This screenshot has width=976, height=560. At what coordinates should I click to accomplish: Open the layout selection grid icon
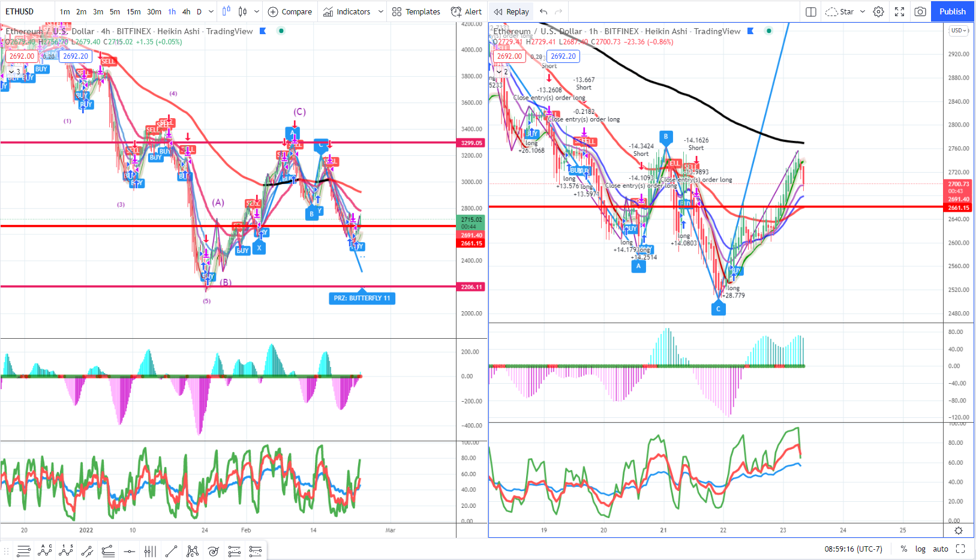tap(810, 11)
